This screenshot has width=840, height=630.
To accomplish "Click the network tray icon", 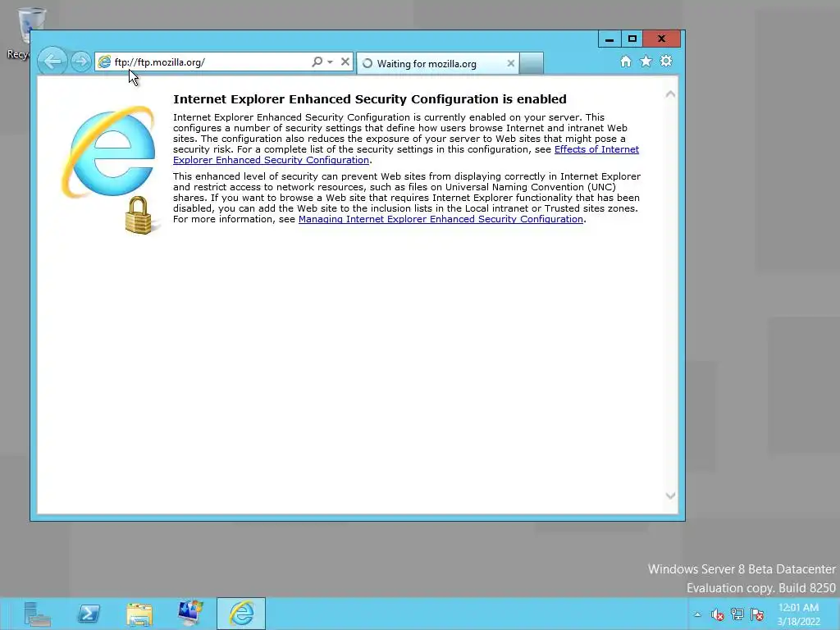I will tap(737, 614).
